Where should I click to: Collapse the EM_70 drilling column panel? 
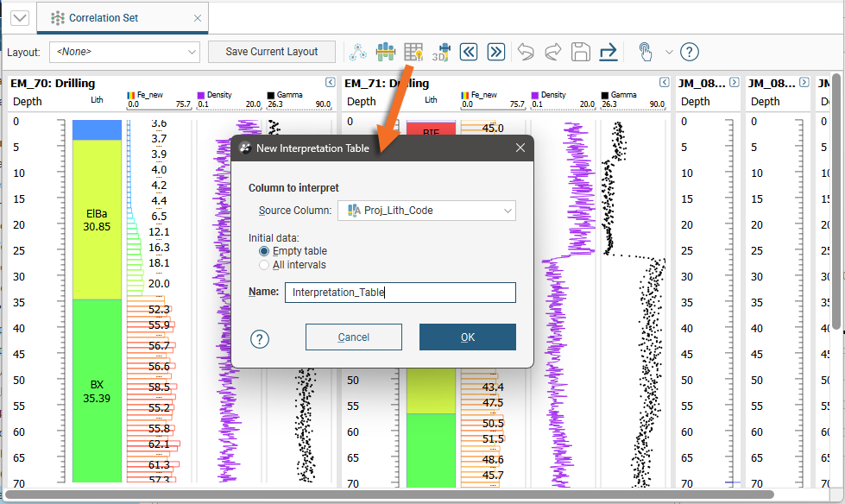coord(330,83)
